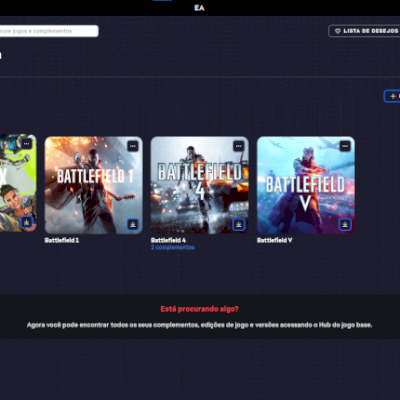Click the 'Battlefield 4' title text

click(168, 240)
